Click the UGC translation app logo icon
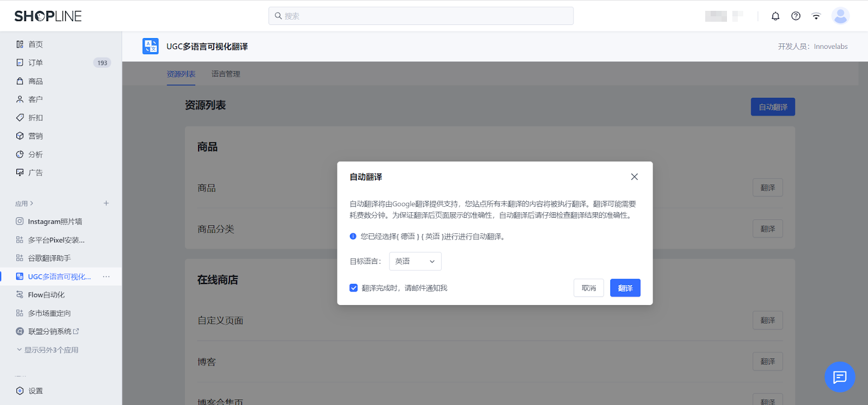This screenshot has height=405, width=868. coord(150,46)
